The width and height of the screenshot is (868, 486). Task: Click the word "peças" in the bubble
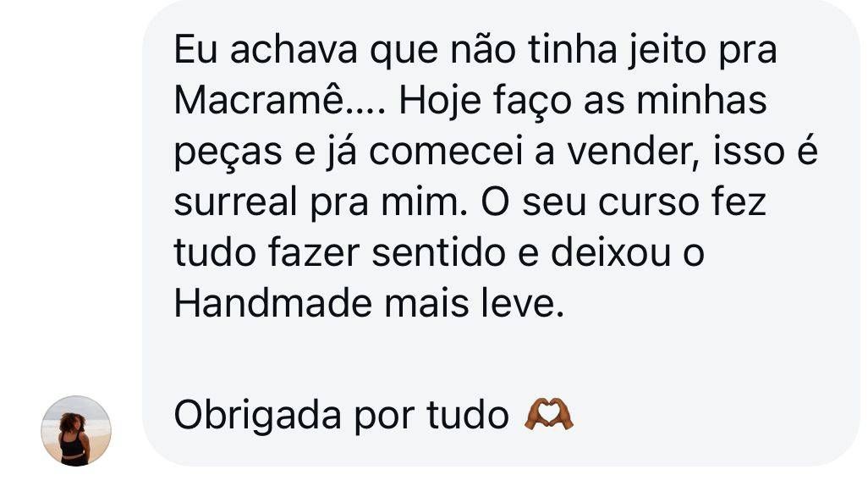click(228, 153)
